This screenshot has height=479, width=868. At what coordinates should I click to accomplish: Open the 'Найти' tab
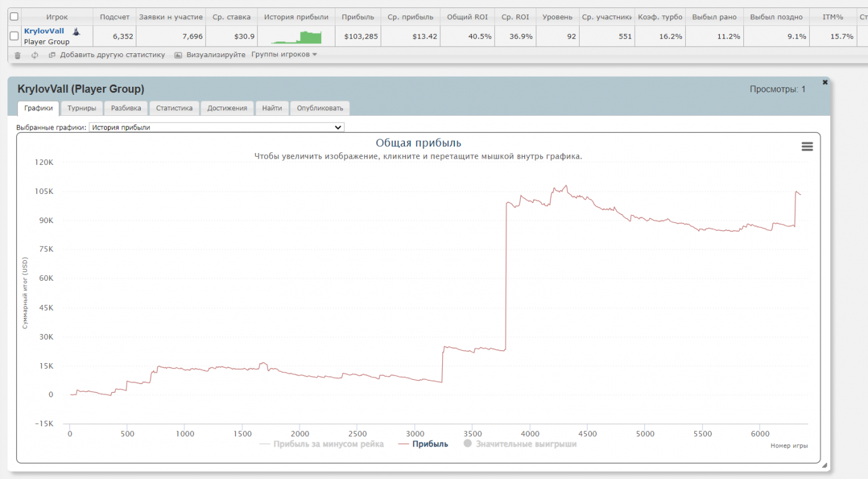point(272,108)
